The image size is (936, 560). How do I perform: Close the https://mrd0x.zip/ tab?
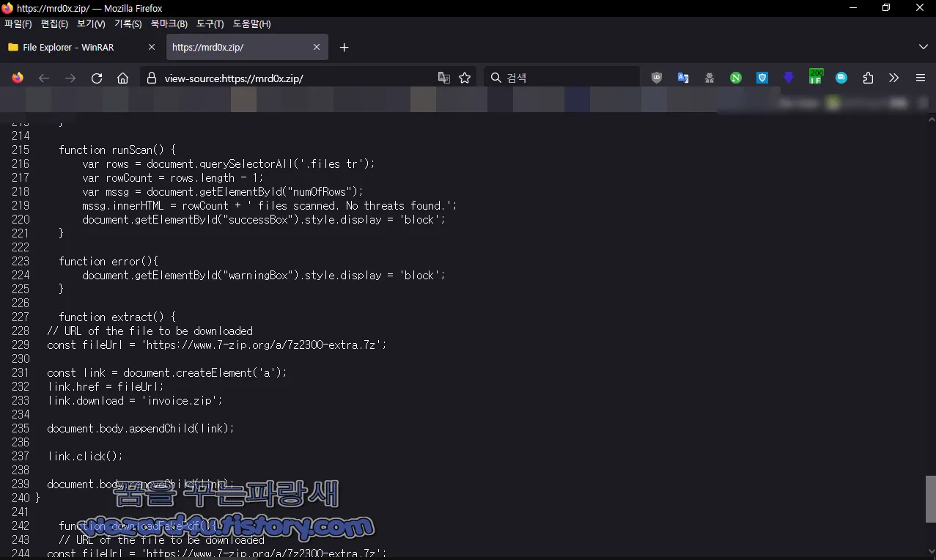point(317,47)
